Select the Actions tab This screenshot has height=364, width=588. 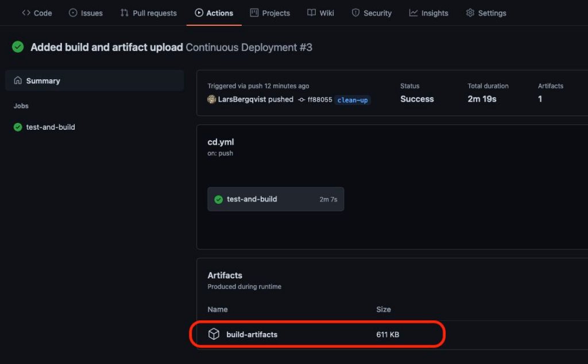click(x=214, y=13)
